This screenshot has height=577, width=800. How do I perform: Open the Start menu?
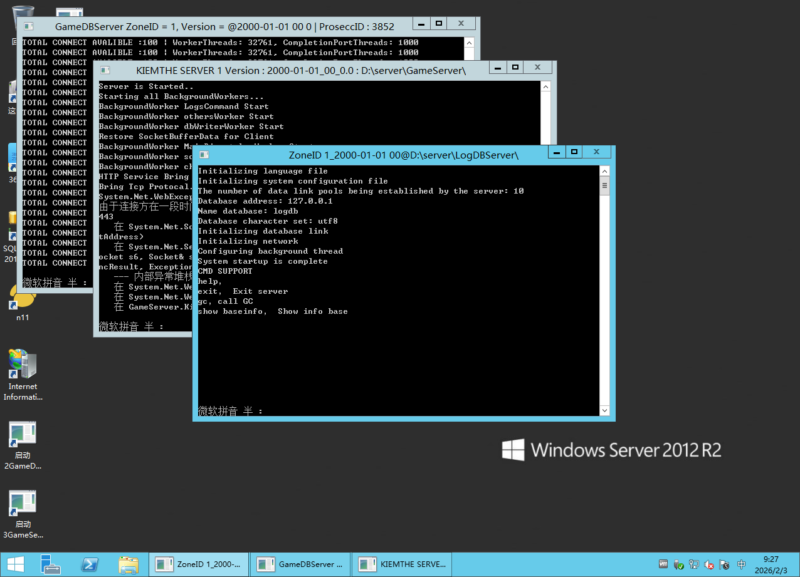pyautogui.click(x=14, y=564)
